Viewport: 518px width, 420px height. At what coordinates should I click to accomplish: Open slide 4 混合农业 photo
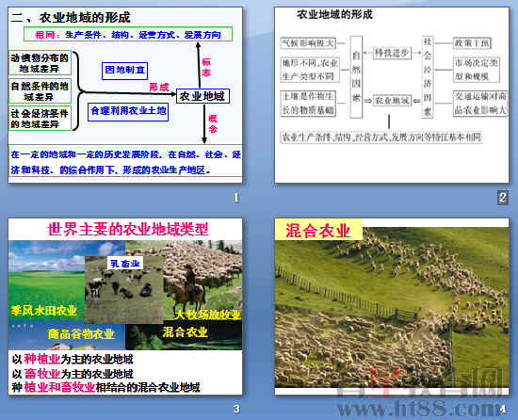tap(392, 306)
